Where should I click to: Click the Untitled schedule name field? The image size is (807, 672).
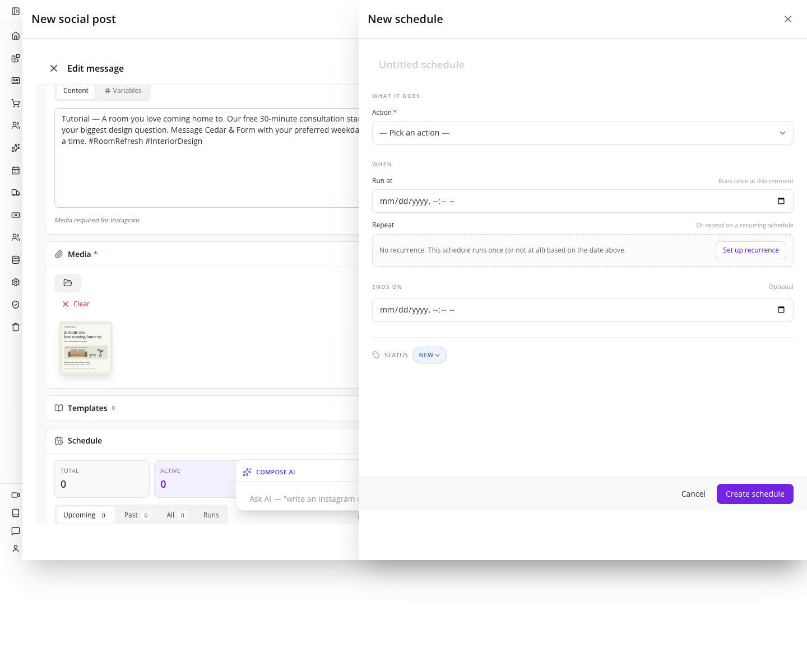(583, 65)
